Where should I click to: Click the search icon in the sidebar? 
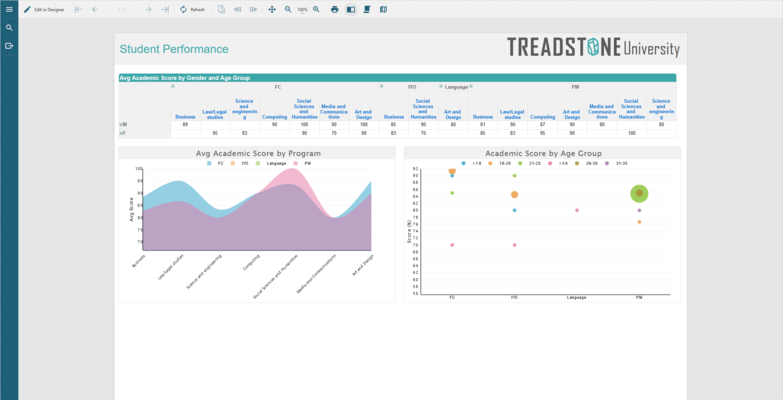click(x=9, y=28)
